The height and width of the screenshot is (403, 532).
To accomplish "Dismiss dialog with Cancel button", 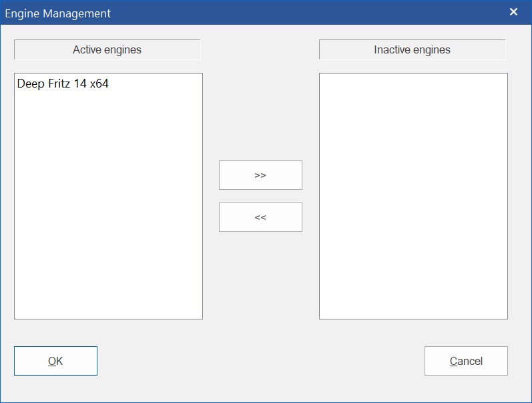I will (466, 361).
